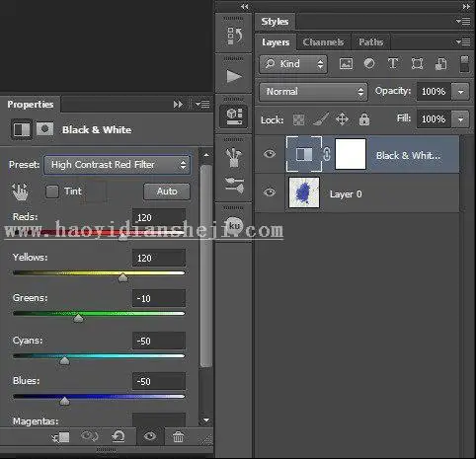Screen dimensions: 476x459
Task: Open the Fill slider dropdown arrow
Action: [460, 119]
